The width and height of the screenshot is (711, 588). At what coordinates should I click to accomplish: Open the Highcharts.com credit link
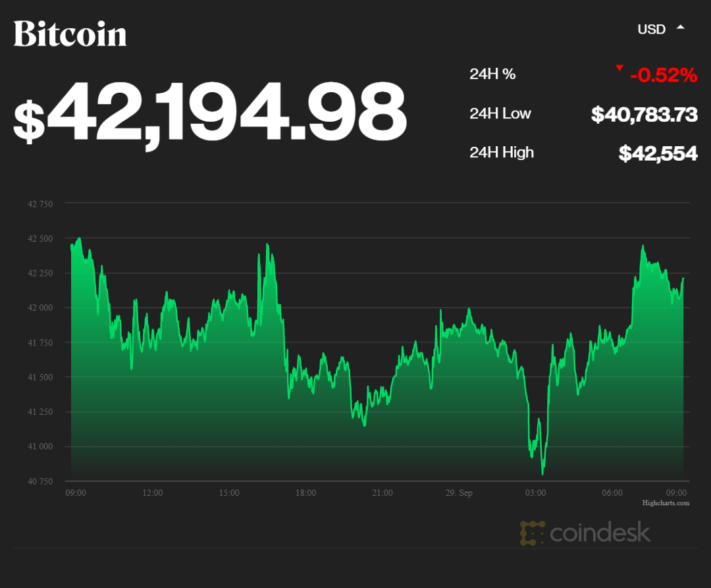666,503
